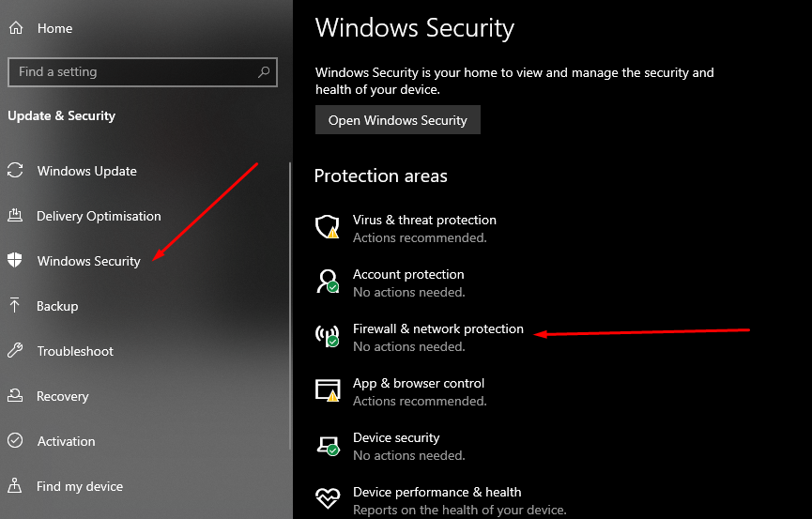Click the search magnifier in settings box
Screen dimensions: 812x519
[x=264, y=71]
